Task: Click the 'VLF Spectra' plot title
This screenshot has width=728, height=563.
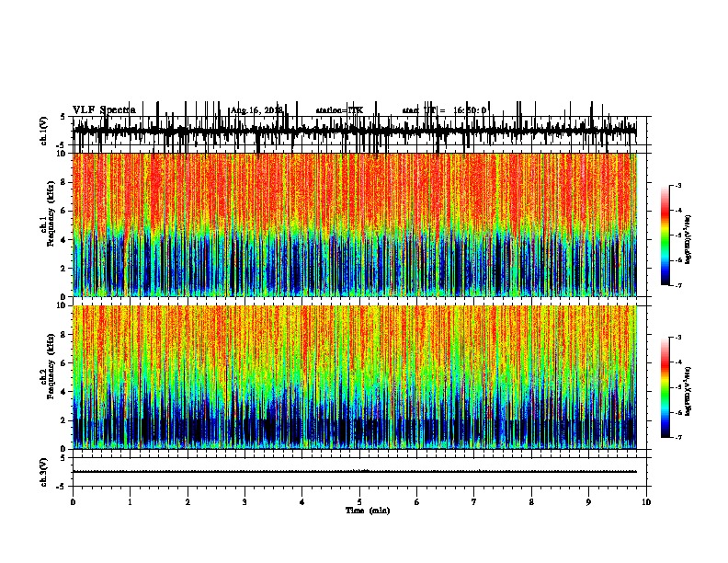Action: [x=105, y=110]
